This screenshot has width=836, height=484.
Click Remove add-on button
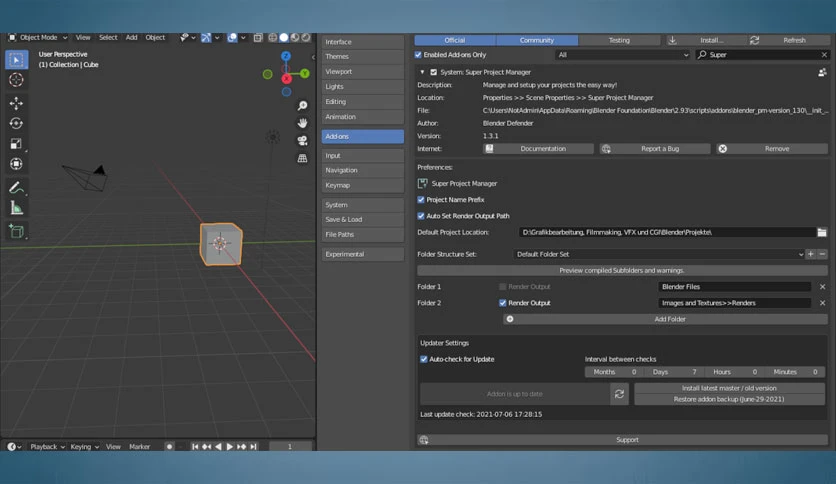[772, 149]
